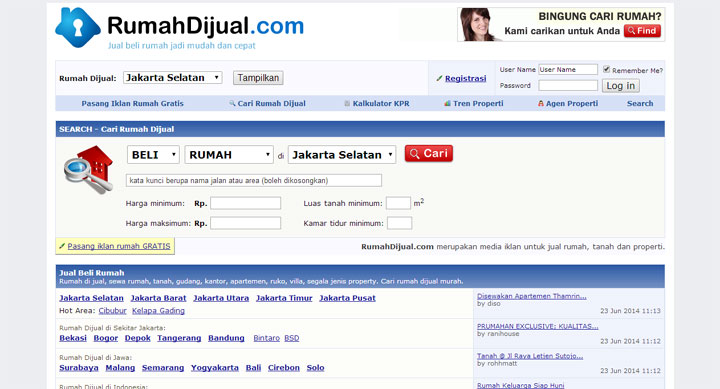Click chart icon beside Tren Properti
Screen dimensions: 720x389
click(447, 103)
